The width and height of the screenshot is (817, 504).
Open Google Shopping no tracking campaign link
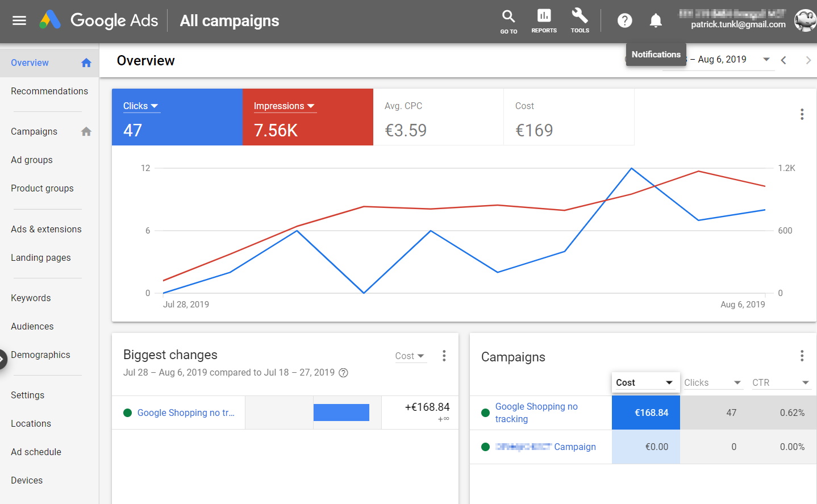536,413
